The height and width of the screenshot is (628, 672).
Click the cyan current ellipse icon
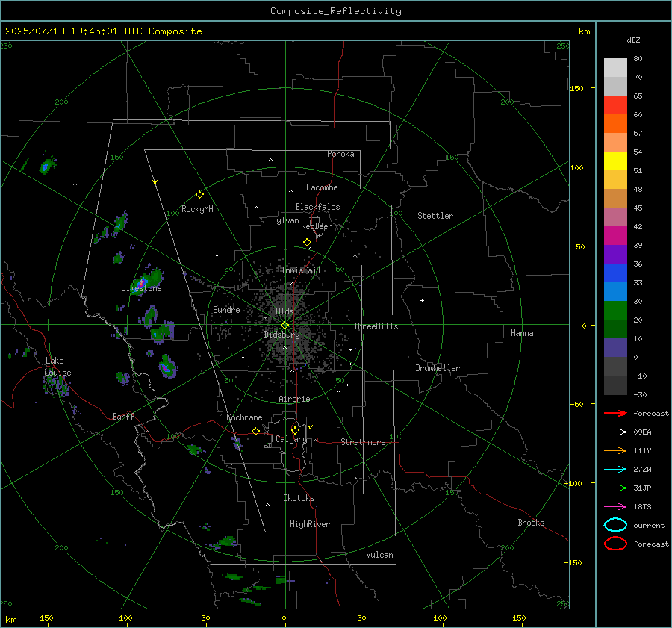[x=615, y=525]
